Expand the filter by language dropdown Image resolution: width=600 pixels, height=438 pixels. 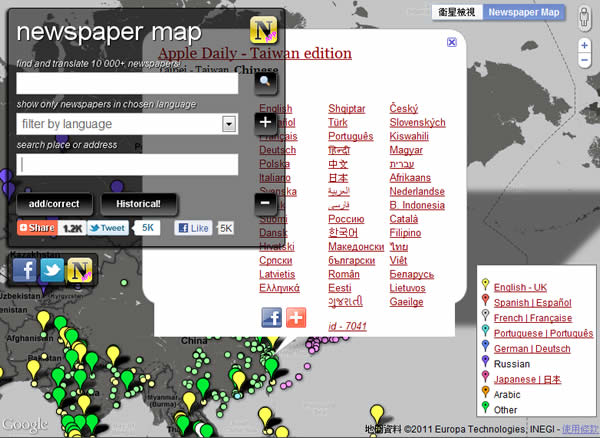click(x=229, y=123)
